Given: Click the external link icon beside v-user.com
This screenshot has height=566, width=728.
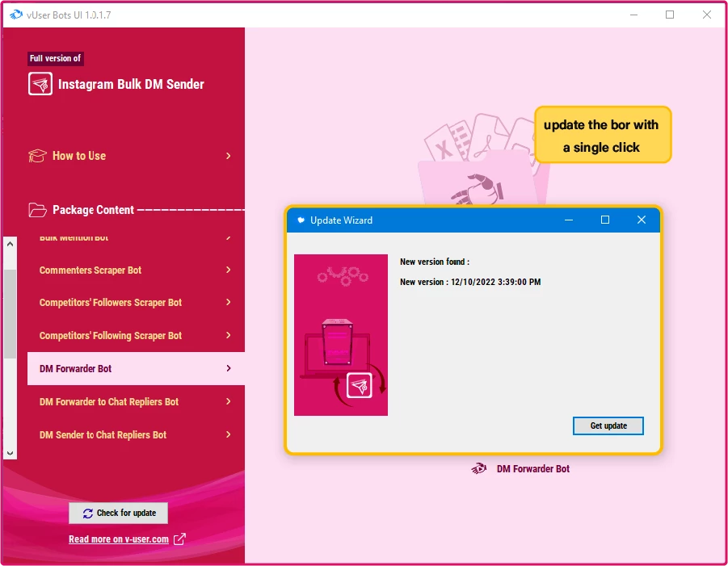Looking at the screenshot, I should 179,539.
